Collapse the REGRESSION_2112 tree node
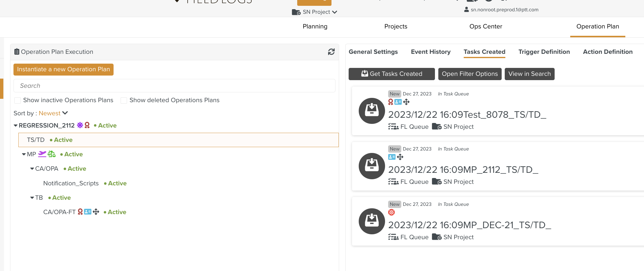 [16, 125]
